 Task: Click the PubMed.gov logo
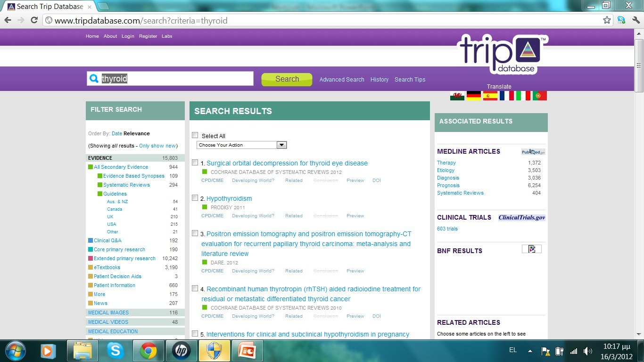point(533,152)
